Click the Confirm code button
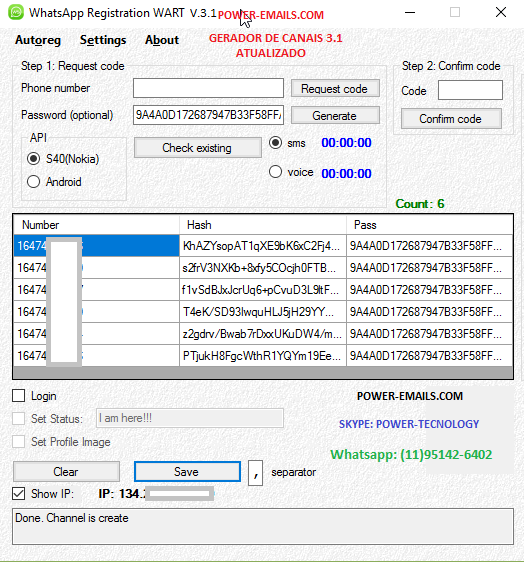The height and width of the screenshot is (562, 524). pyautogui.click(x=451, y=119)
